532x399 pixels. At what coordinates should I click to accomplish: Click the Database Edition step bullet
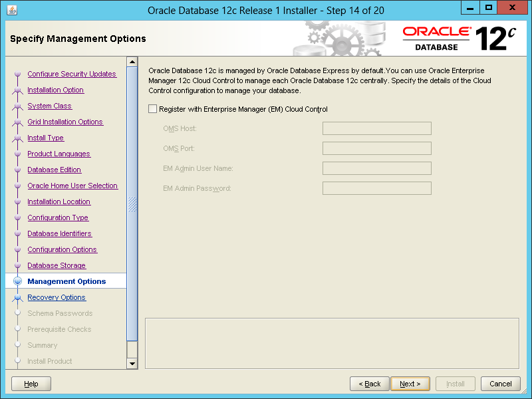[18, 170]
